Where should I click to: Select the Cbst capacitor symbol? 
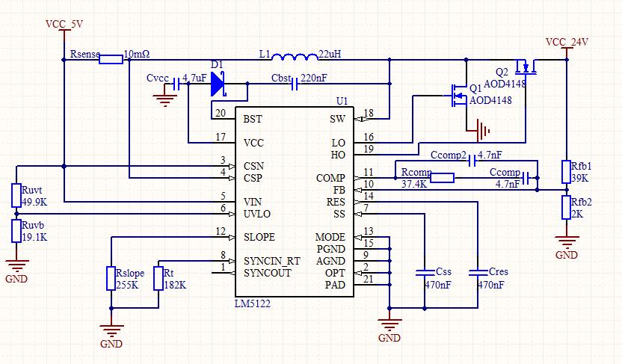[x=294, y=84]
